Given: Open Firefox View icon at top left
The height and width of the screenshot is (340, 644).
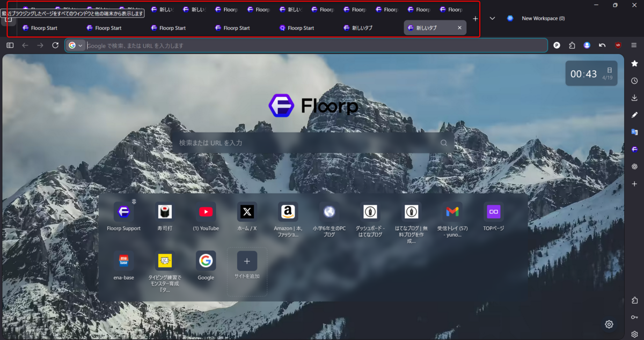Looking at the screenshot, I should coord(8,18).
